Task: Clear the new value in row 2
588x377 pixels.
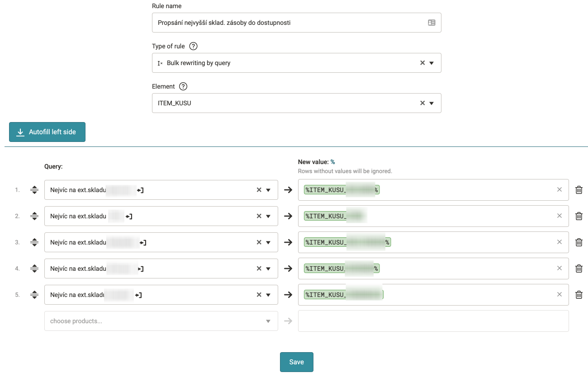Action: [x=560, y=216]
